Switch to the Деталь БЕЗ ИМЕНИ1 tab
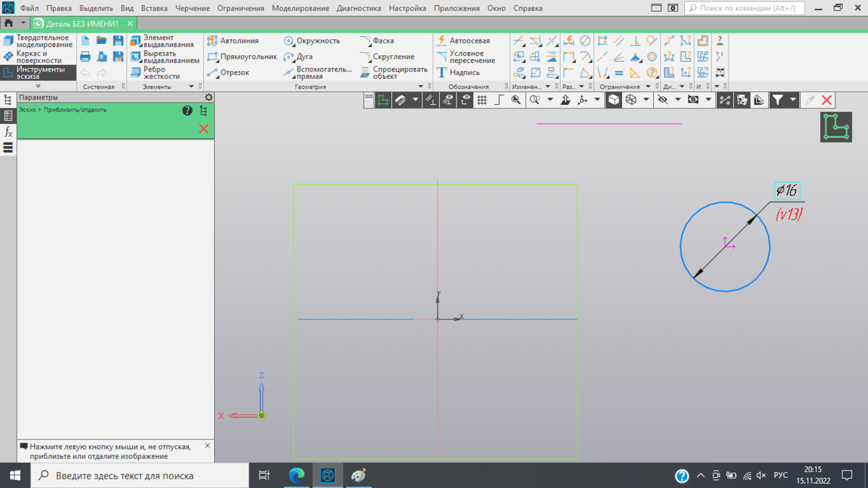 click(82, 23)
